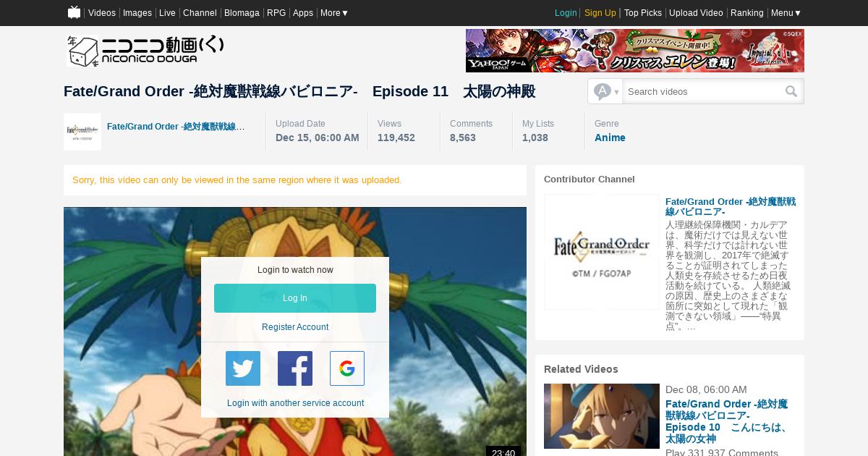Open Videos in the top navigation
Viewport: 868px width, 456px height.
pos(102,13)
